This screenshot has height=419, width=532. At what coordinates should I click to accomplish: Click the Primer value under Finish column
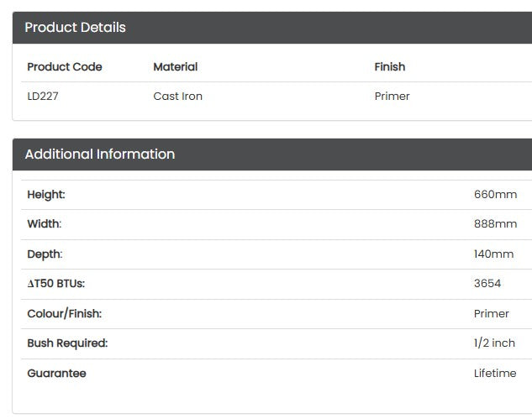(x=392, y=97)
